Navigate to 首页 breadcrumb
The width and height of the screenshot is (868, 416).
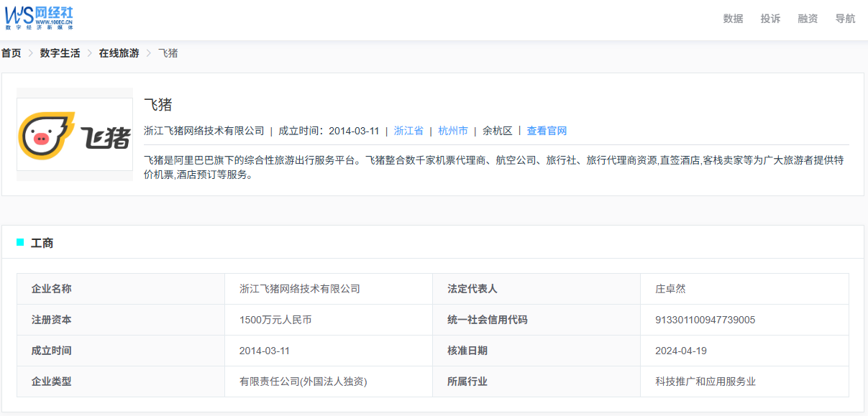11,53
